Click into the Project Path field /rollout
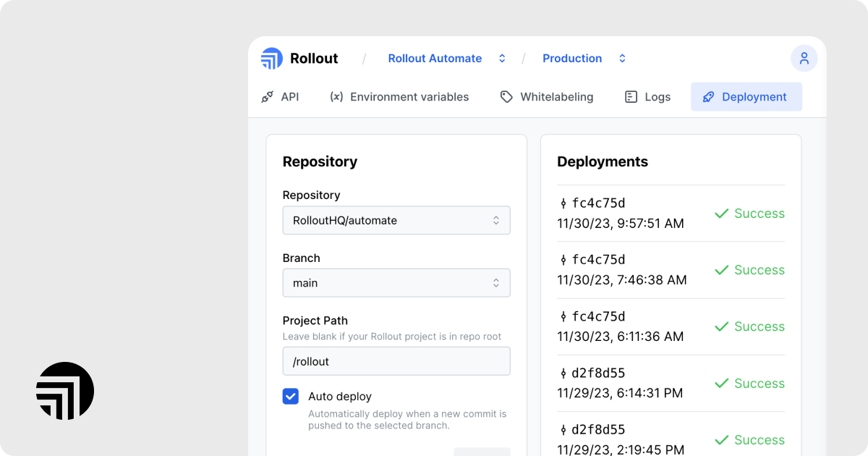 [x=396, y=361]
